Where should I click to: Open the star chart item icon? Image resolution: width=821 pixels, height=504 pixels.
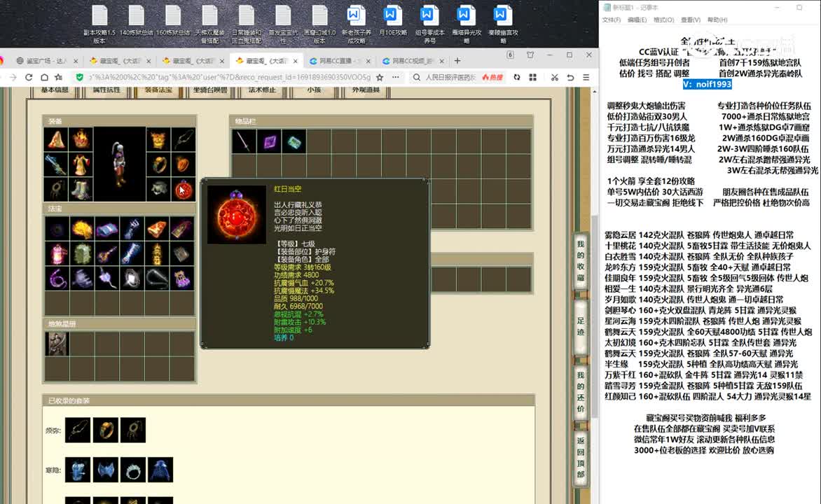pyautogui.click(x=57, y=344)
